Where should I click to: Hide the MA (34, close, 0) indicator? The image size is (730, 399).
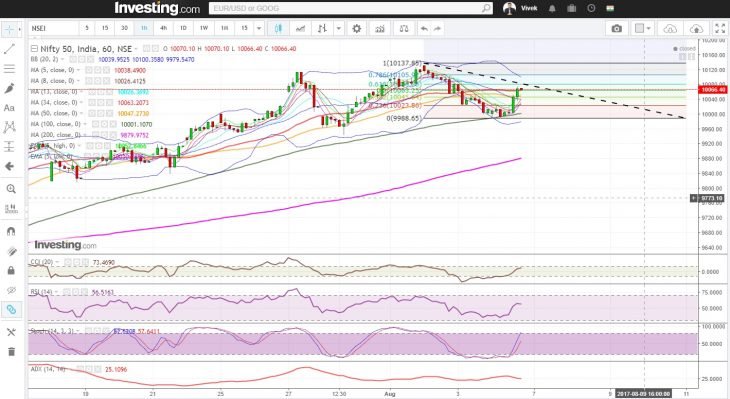91,102
